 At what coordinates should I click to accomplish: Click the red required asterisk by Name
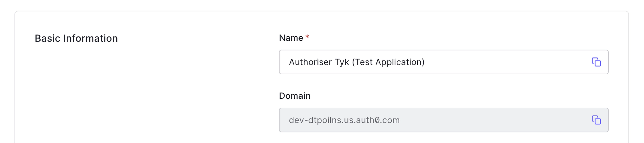(307, 37)
